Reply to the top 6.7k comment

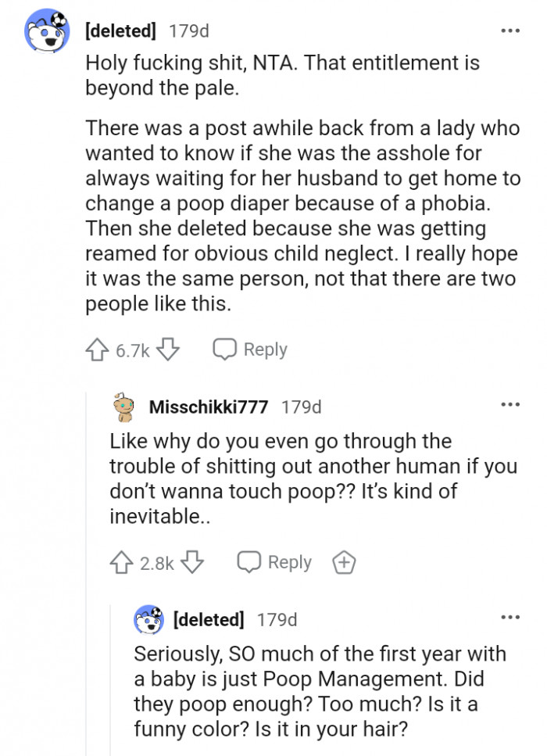[x=250, y=349]
